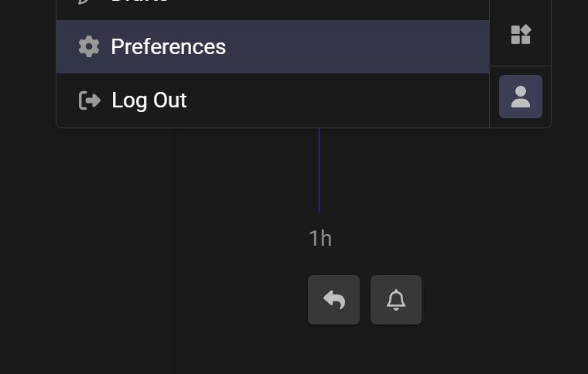Click the gear icon beside Preferences
The height and width of the screenshot is (374, 588).
point(89,46)
